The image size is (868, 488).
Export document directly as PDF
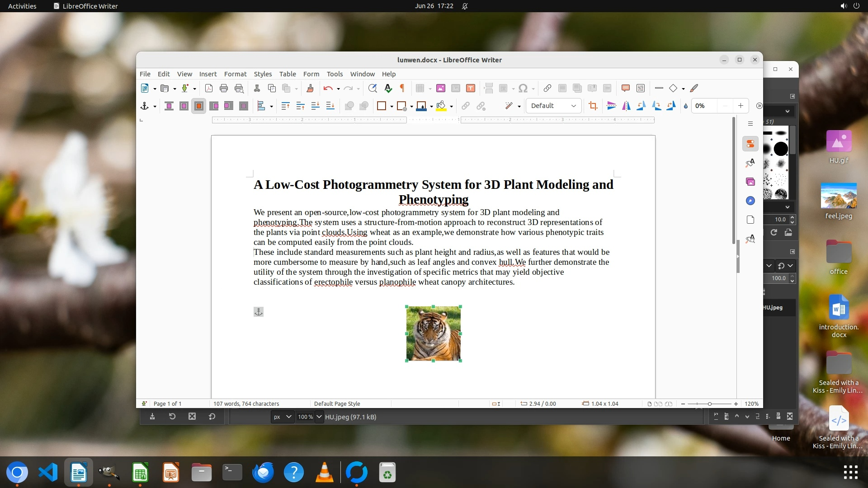pos(209,88)
